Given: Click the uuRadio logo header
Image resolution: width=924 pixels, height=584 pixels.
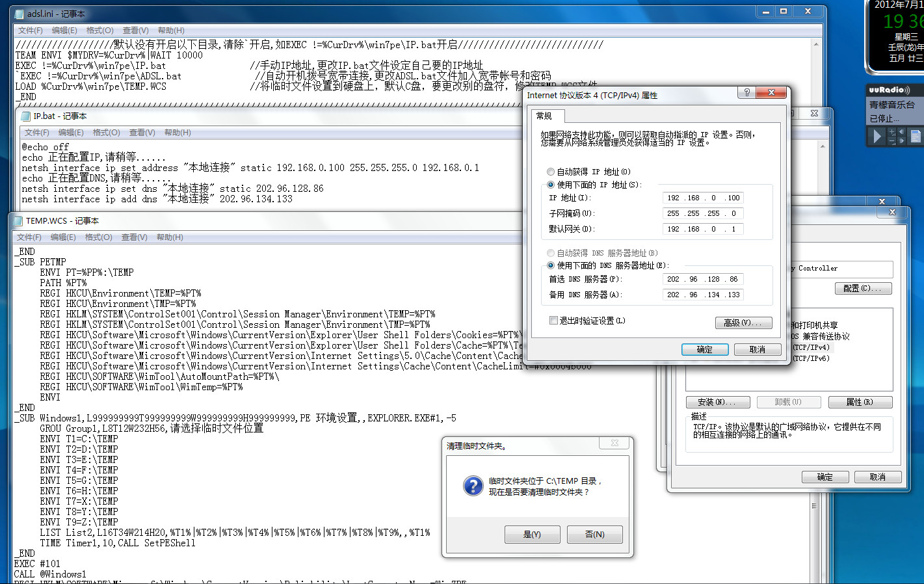Looking at the screenshot, I should (890, 90).
